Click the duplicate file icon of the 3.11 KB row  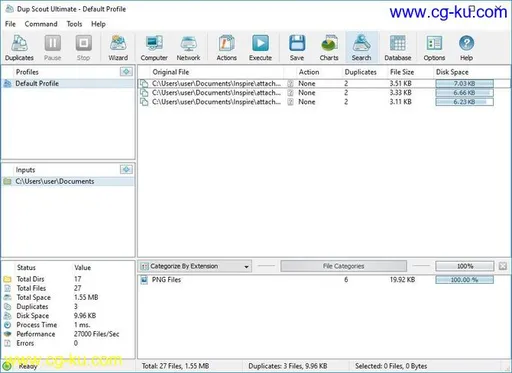[x=144, y=102]
